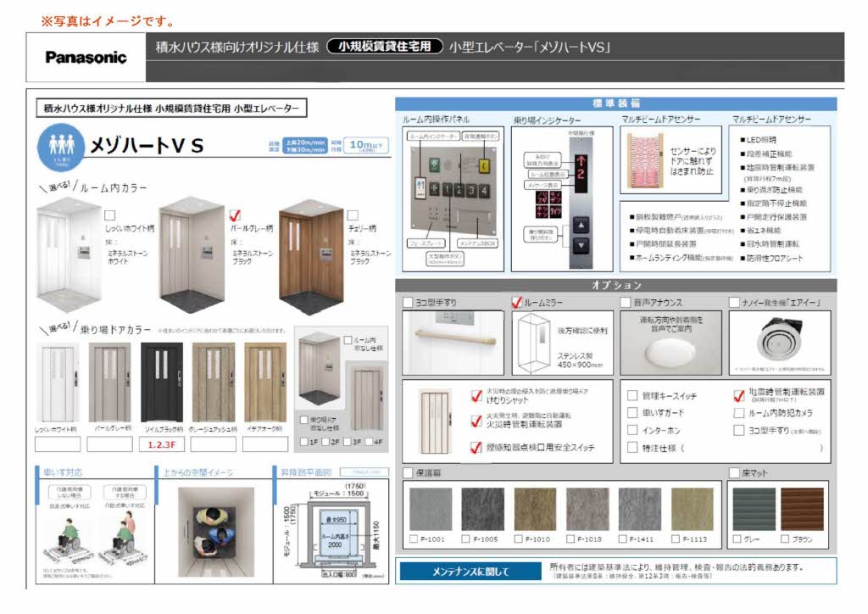Uncheck the けむりシャット option
The height and width of the screenshot is (614, 868).
[x=476, y=396]
